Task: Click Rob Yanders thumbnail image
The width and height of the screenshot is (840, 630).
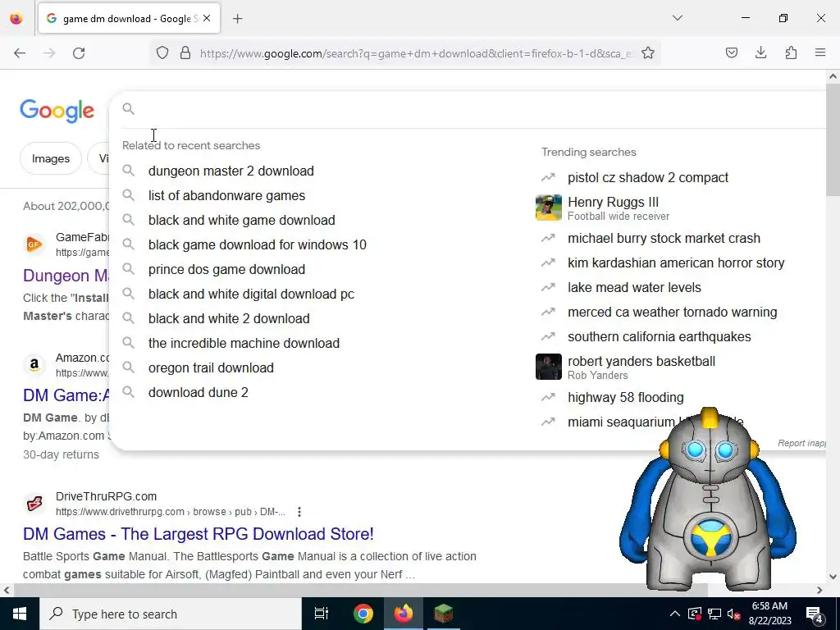Action: click(549, 367)
